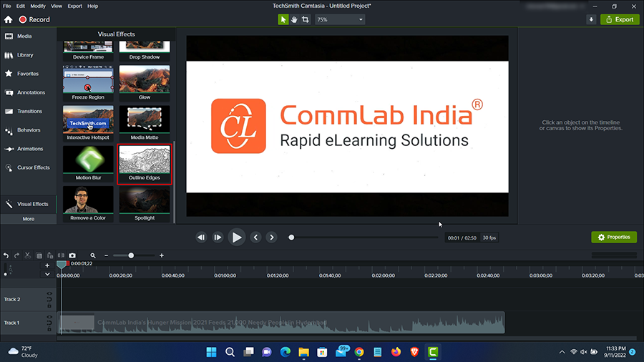Click the Split clip icon
Viewport: 644px width, 362px height.
62,255
